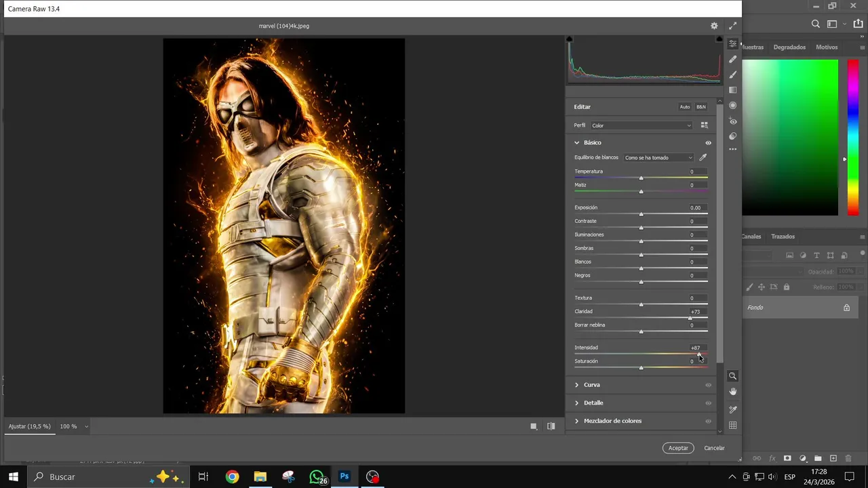Click the Windows taskbar search box
Screen dimensions: 868x488
(x=107, y=477)
